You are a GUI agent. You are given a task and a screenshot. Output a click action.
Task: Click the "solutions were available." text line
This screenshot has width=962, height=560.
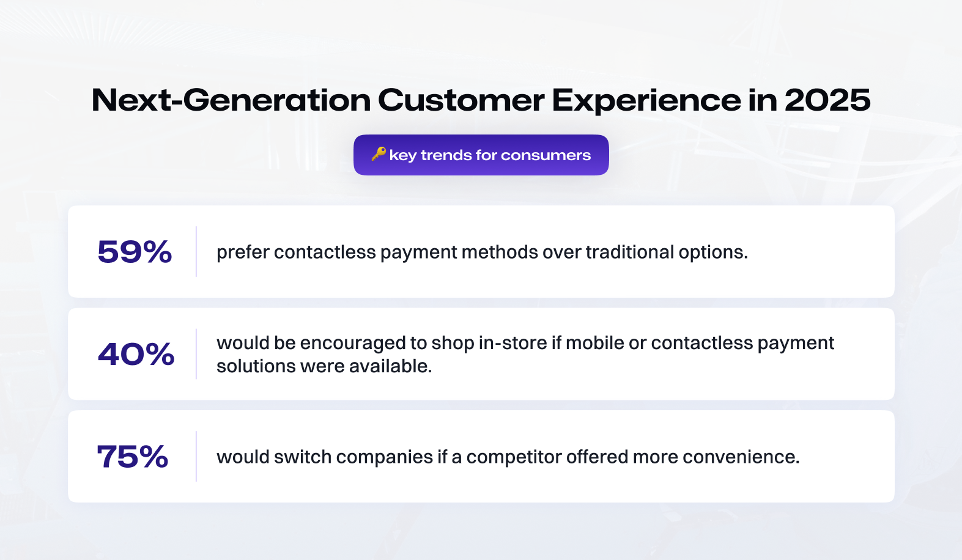[324, 366]
